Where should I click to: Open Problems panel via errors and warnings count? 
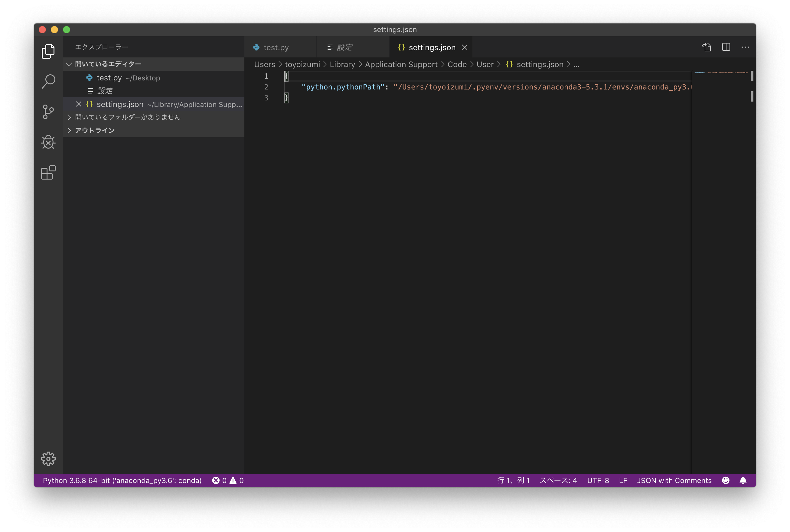click(228, 480)
